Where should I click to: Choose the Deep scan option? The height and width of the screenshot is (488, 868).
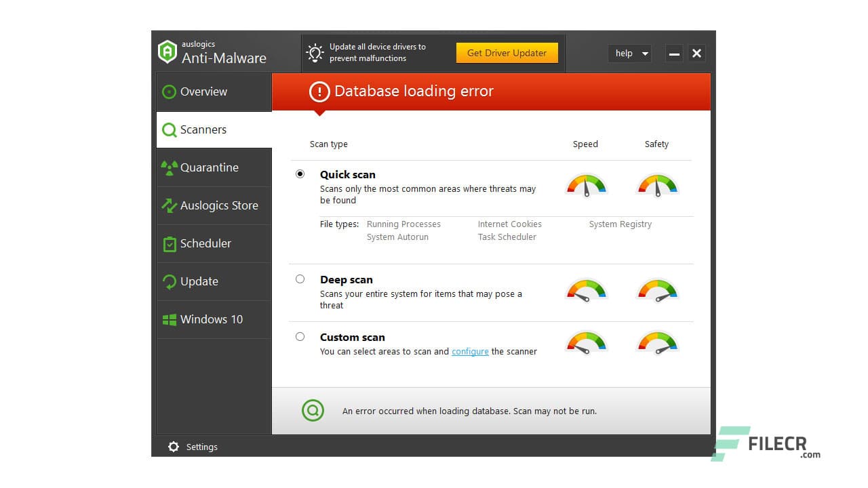(x=300, y=279)
